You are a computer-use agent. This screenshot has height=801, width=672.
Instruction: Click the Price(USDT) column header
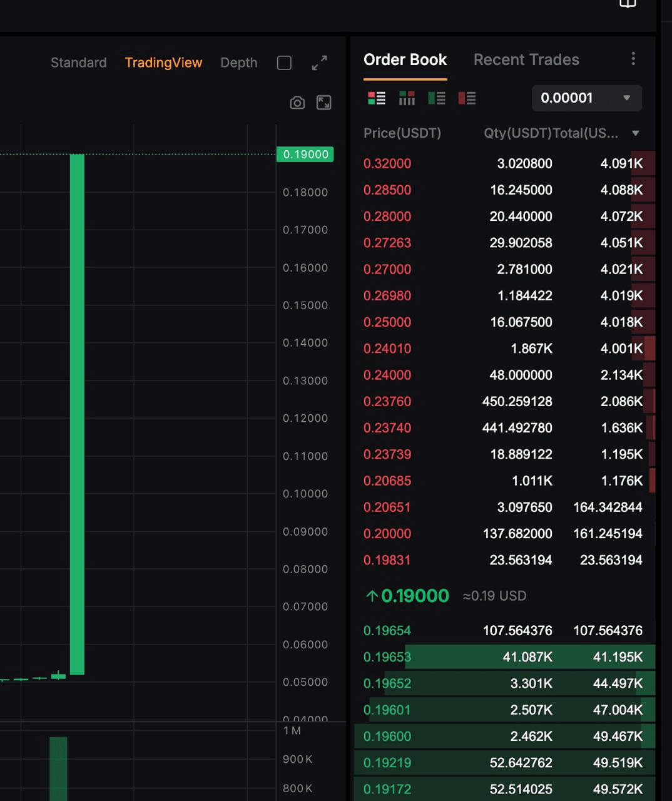pyautogui.click(x=402, y=133)
